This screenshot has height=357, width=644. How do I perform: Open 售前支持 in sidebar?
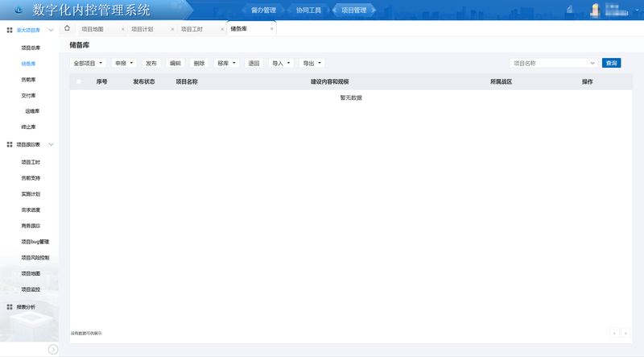click(x=31, y=178)
